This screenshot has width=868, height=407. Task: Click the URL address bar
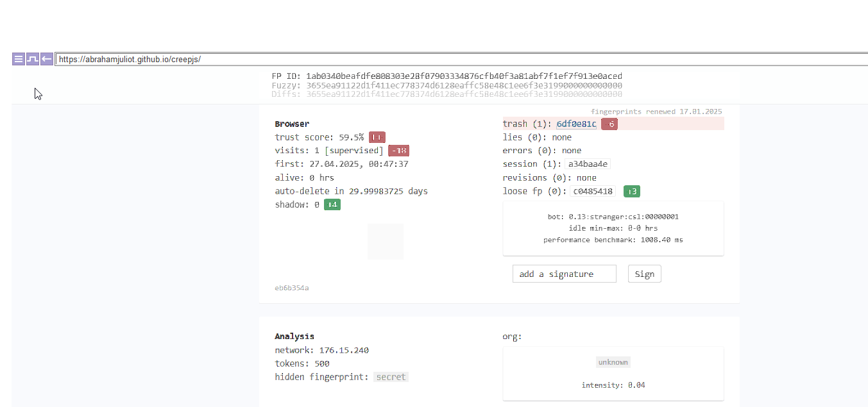tap(449, 59)
